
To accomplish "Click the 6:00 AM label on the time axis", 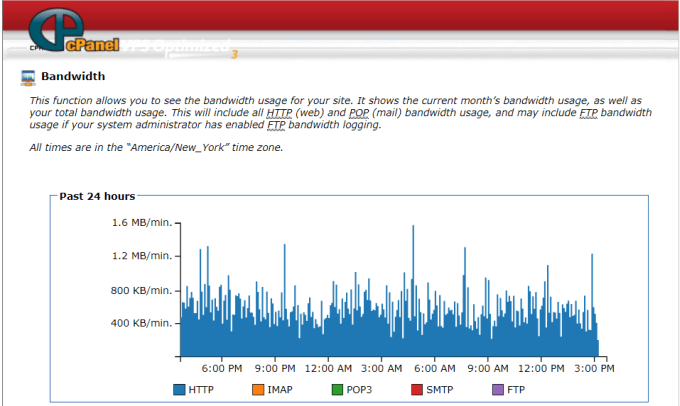I will pyautogui.click(x=435, y=369).
